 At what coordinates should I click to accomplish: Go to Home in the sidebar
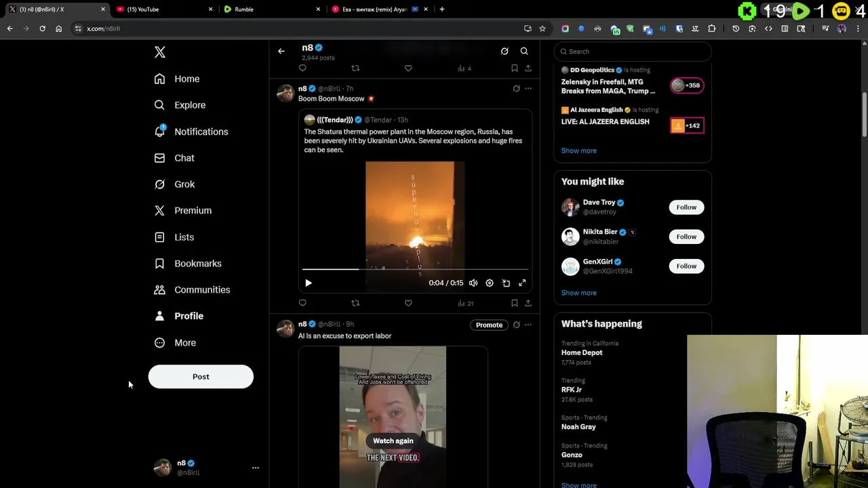pos(177,79)
